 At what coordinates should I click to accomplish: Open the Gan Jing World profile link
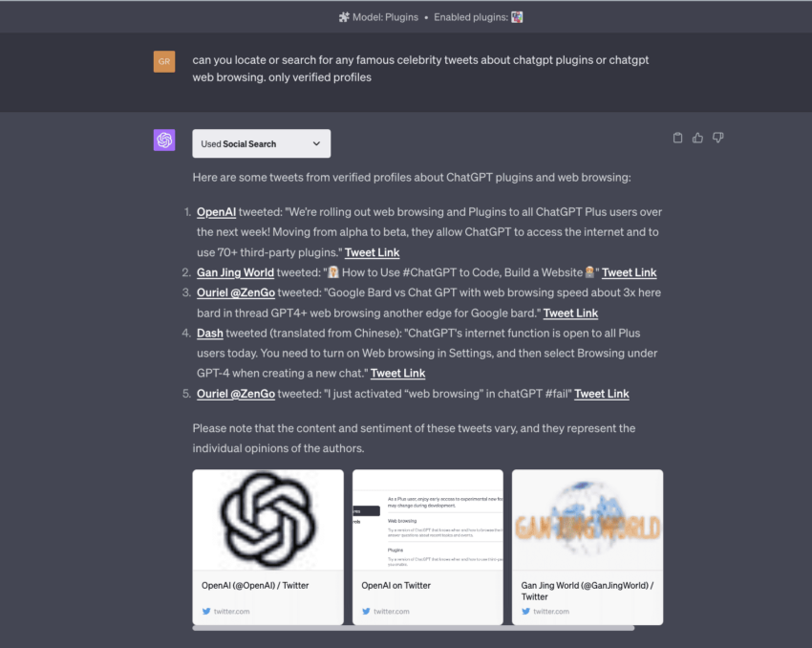(x=235, y=272)
